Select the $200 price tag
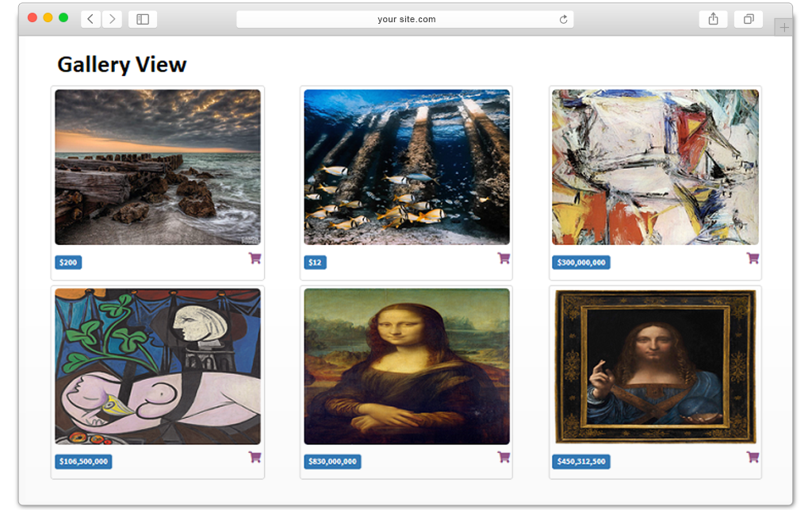 point(68,263)
